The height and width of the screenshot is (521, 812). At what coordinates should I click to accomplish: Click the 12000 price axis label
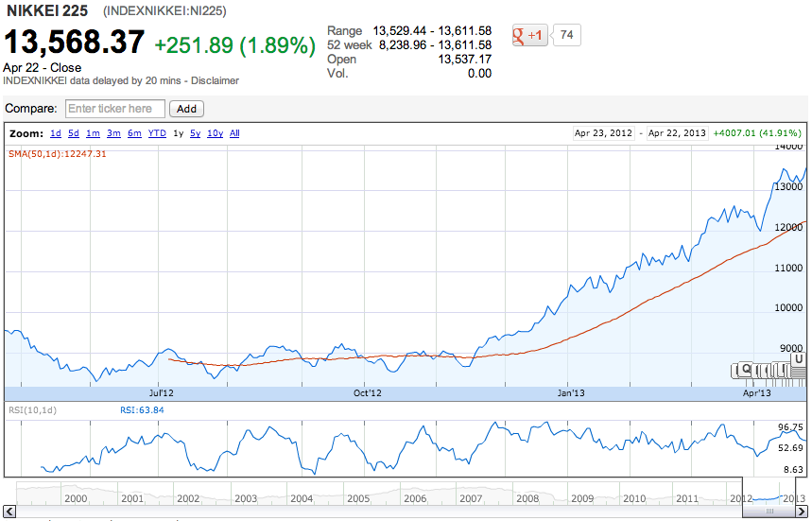pyautogui.click(x=788, y=227)
